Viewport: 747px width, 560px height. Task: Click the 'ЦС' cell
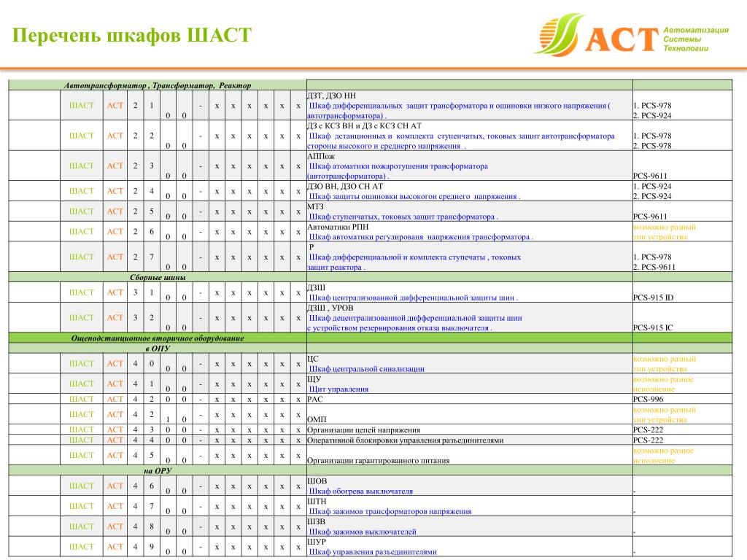(312, 359)
